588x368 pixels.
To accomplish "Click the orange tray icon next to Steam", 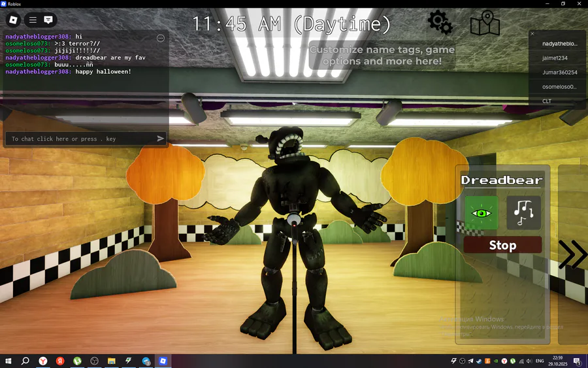I will pos(487,361).
